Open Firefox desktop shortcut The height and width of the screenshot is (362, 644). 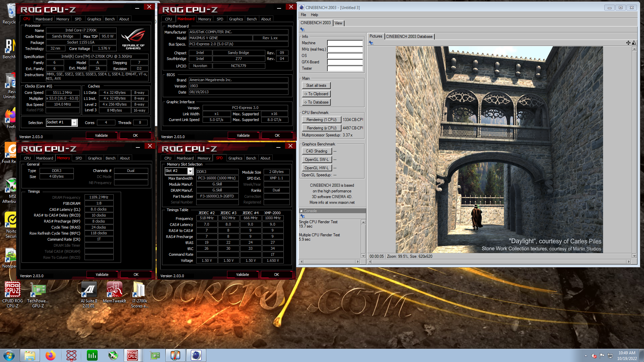[x=10, y=118]
